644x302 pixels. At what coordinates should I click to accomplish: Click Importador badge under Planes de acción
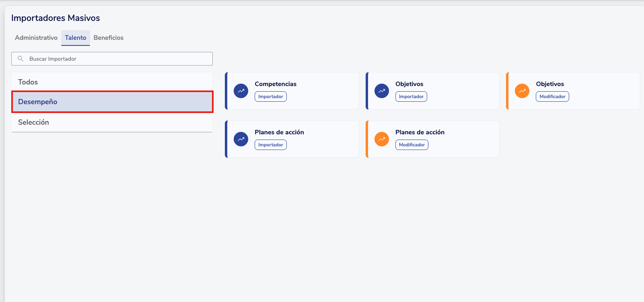[x=271, y=145]
